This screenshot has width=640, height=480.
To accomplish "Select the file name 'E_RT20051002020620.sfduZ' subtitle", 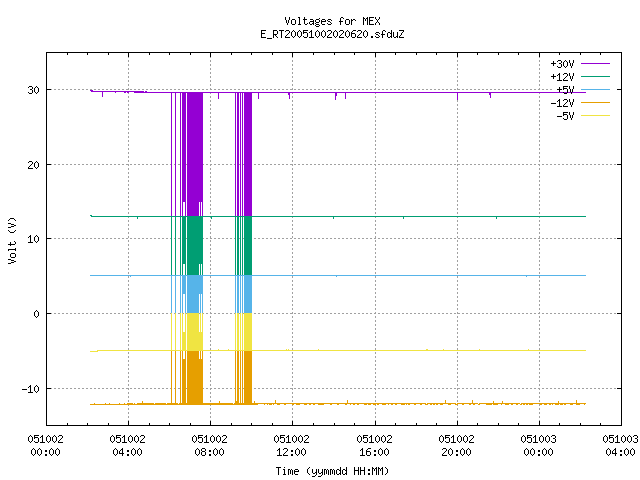I will [332, 34].
